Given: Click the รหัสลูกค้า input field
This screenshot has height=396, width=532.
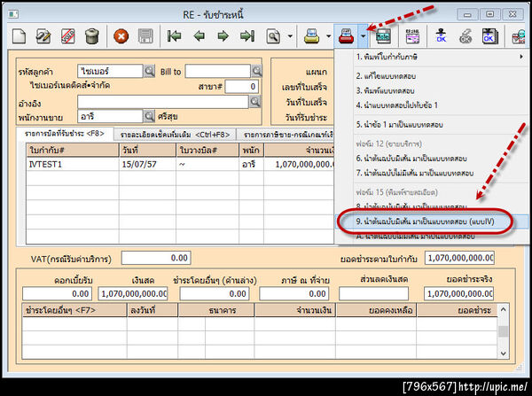Looking at the screenshot, I should click(x=110, y=71).
